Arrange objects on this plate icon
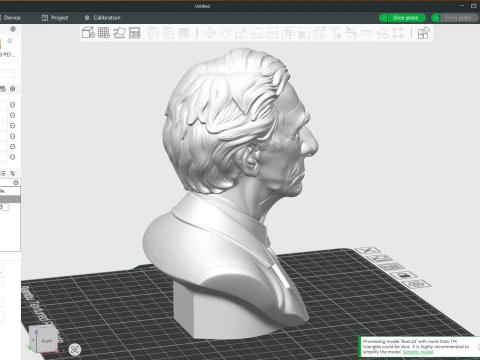This screenshot has height=360, width=480. 392,266
